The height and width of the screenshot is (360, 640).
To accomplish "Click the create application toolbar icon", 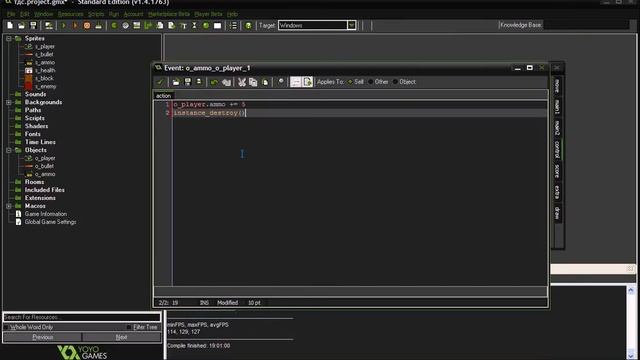I will (49, 25).
